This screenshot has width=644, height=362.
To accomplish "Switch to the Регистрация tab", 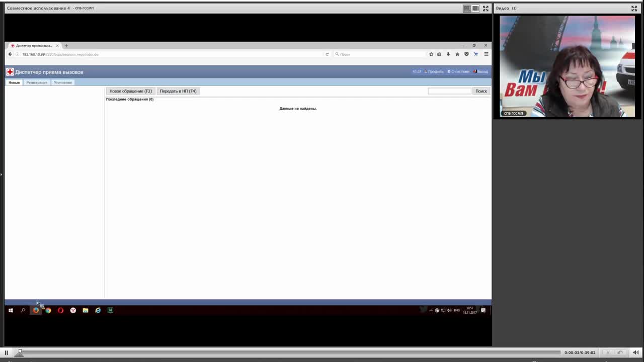I will click(37, 82).
